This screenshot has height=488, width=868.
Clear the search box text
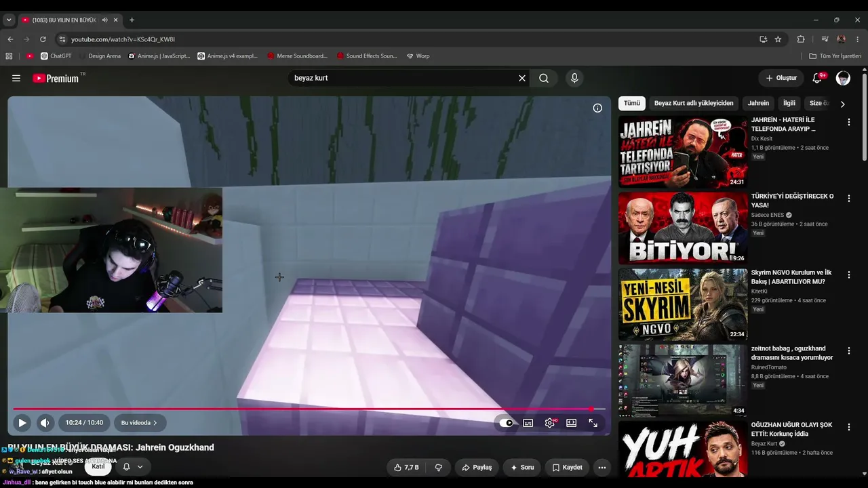522,78
